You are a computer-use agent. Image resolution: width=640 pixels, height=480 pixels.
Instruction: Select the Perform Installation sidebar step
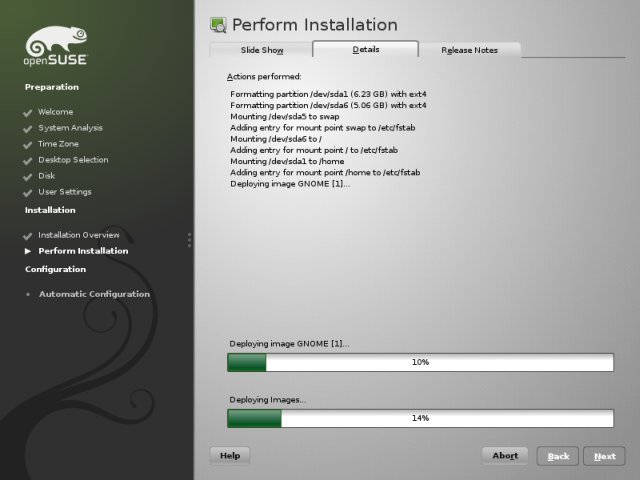click(x=83, y=251)
